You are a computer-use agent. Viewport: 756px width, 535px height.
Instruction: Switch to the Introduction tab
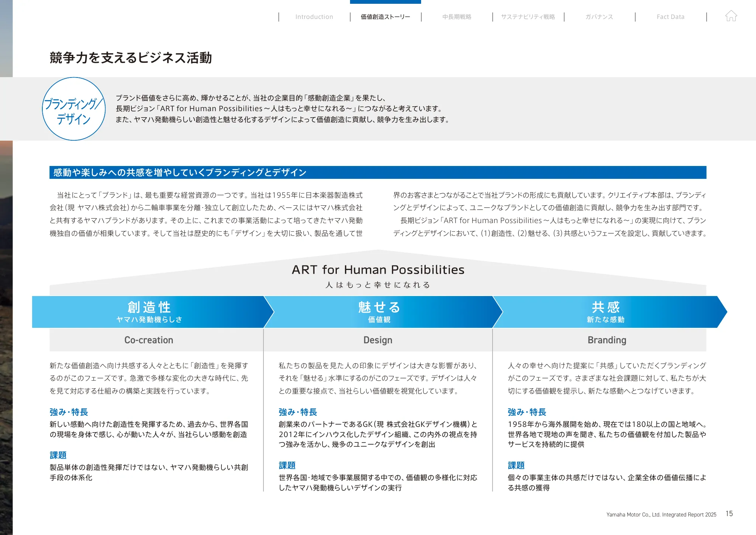tap(314, 17)
